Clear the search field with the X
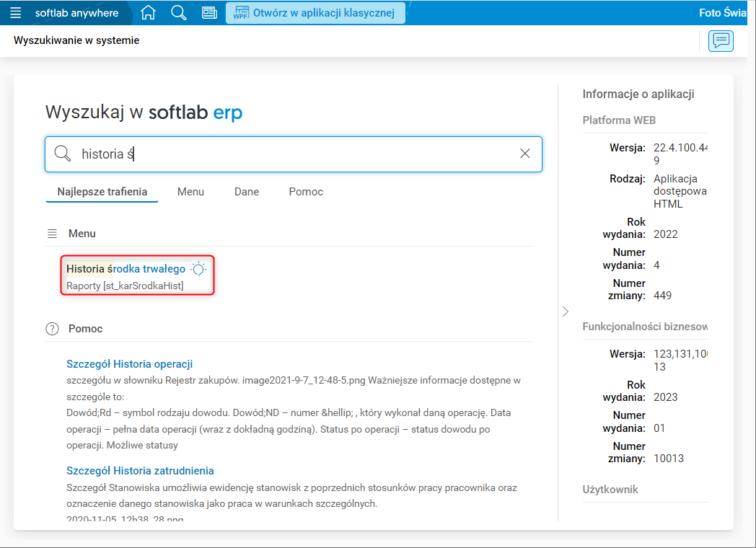The width and height of the screenshot is (756, 548). [x=525, y=154]
